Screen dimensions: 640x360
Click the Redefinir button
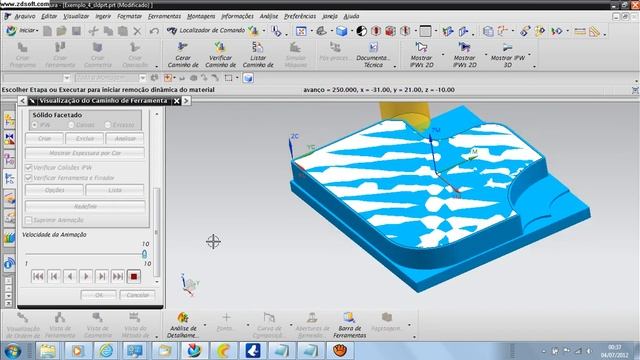click(85, 207)
